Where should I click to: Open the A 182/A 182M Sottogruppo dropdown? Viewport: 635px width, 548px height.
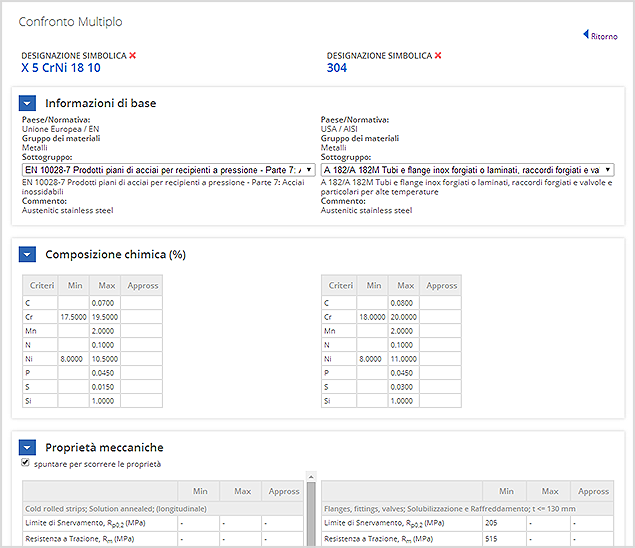click(467, 170)
